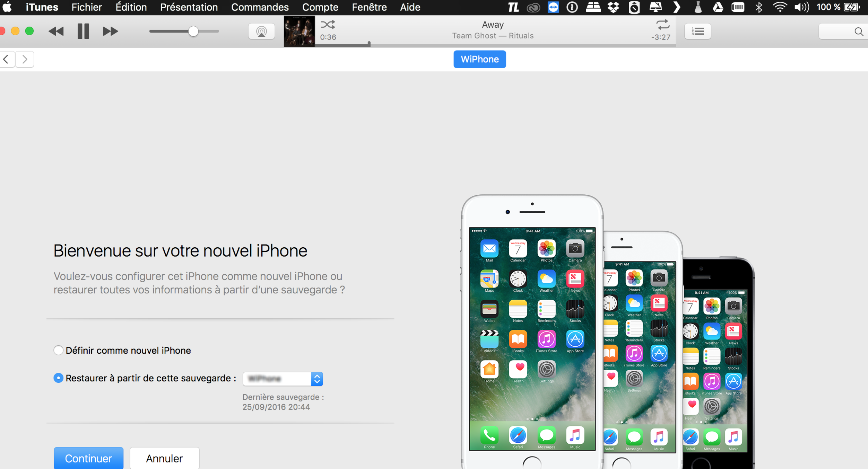
Task: Click the Bluetooth menu bar icon
Action: tap(758, 7)
